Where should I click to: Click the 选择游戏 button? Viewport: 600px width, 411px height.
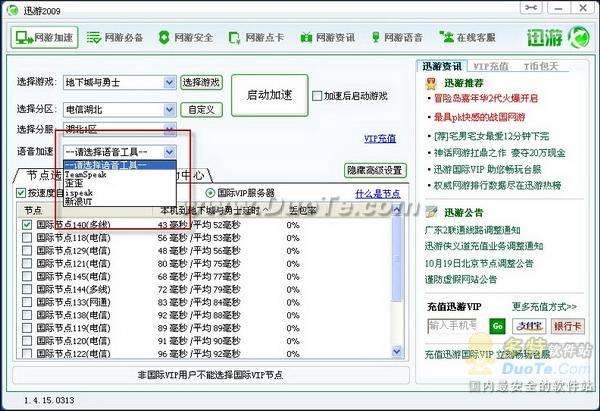pos(201,82)
